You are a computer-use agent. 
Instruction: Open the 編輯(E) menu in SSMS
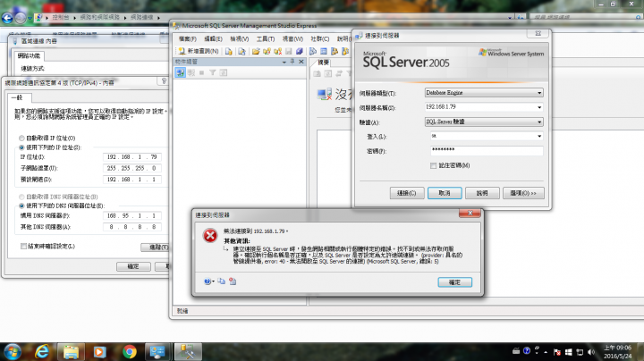[x=213, y=39]
